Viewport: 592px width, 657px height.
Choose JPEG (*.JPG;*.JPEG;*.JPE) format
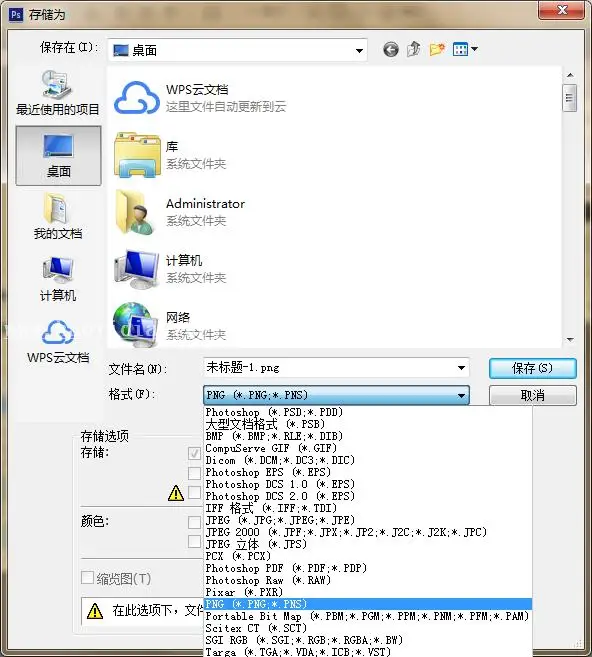coord(368,520)
